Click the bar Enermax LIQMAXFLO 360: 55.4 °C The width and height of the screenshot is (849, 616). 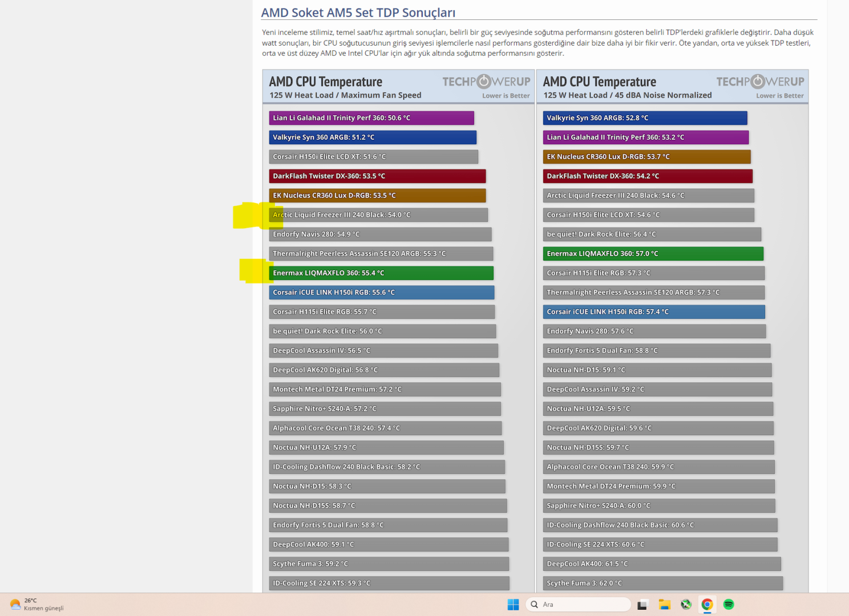[x=381, y=273]
